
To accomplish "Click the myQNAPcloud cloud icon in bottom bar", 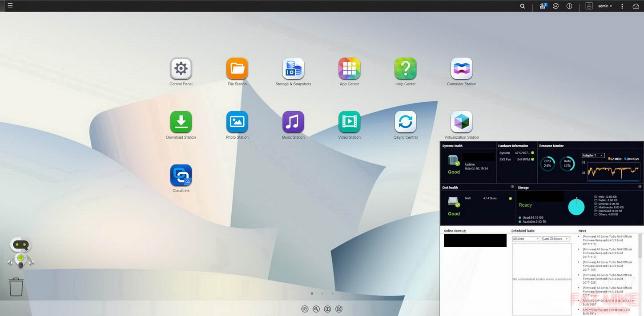I will point(305,309).
